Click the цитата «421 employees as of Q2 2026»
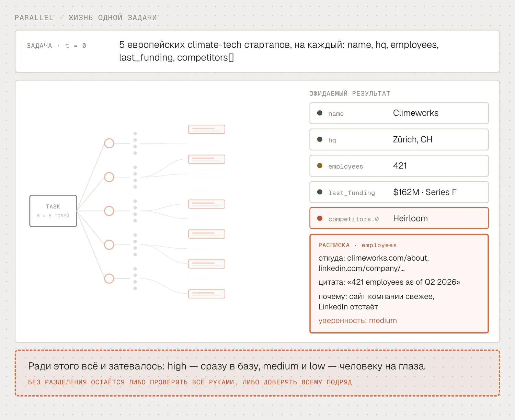 coord(389,282)
